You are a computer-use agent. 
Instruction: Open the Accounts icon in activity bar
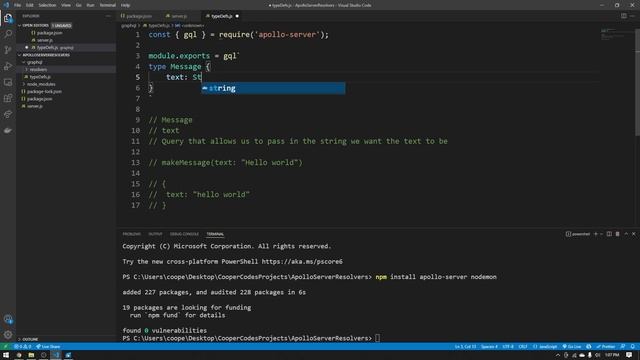(8, 319)
